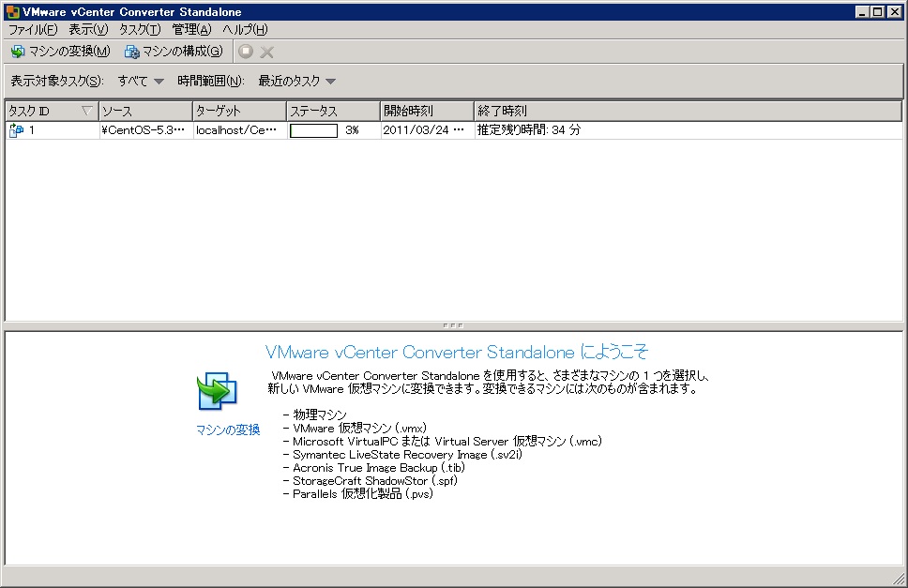Expand the 最近のタスク time range dropdown

(x=297, y=81)
